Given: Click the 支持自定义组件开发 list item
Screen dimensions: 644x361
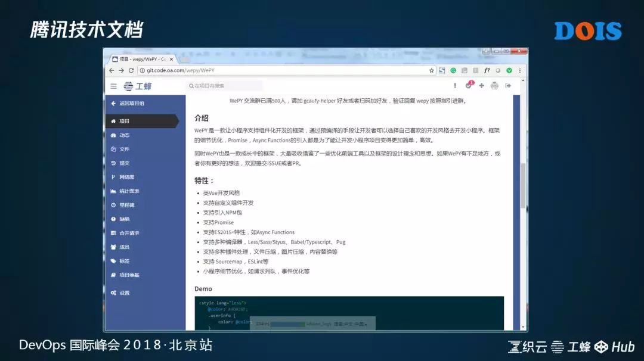Looking at the screenshot, I should coord(228,203).
